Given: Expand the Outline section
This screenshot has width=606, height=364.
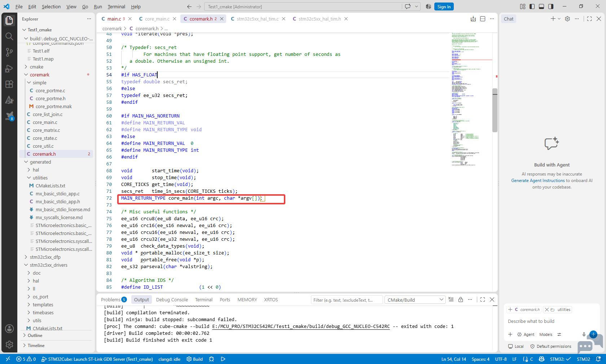Looking at the screenshot, I should (35, 336).
